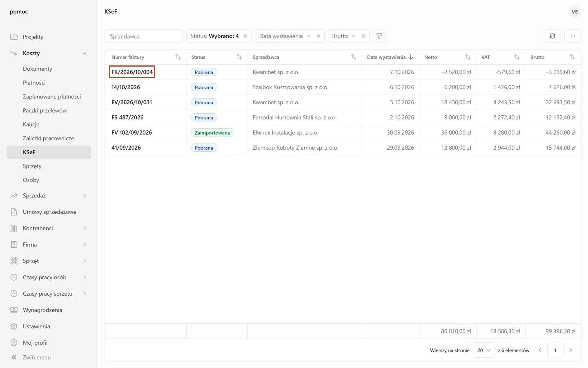Sort the VAT column
The image size is (588, 368).
517,57
